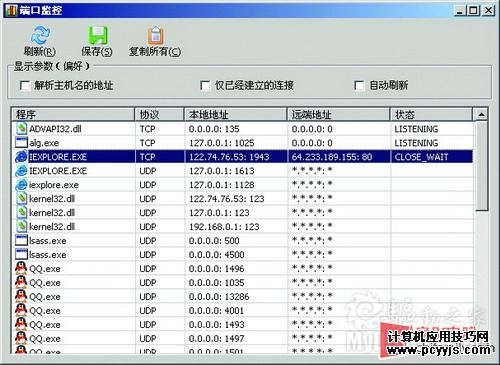
Task: Click the alg.exe window icon
Action: click(x=21, y=143)
